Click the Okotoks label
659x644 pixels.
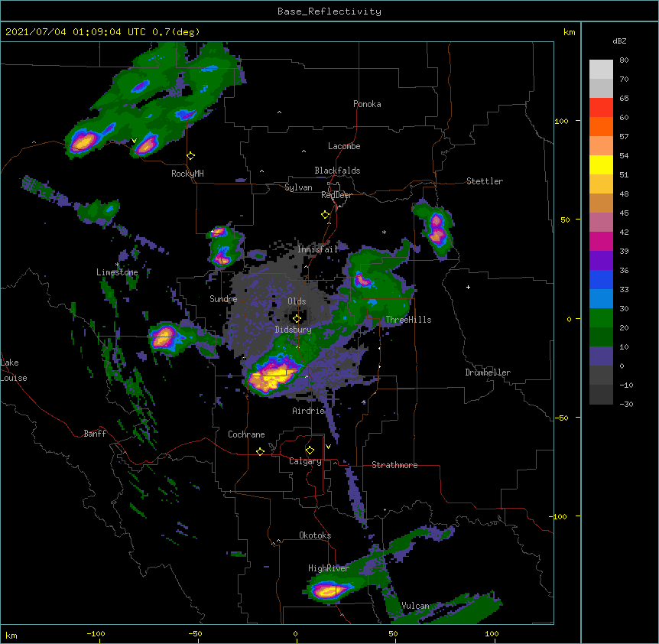pyautogui.click(x=315, y=535)
